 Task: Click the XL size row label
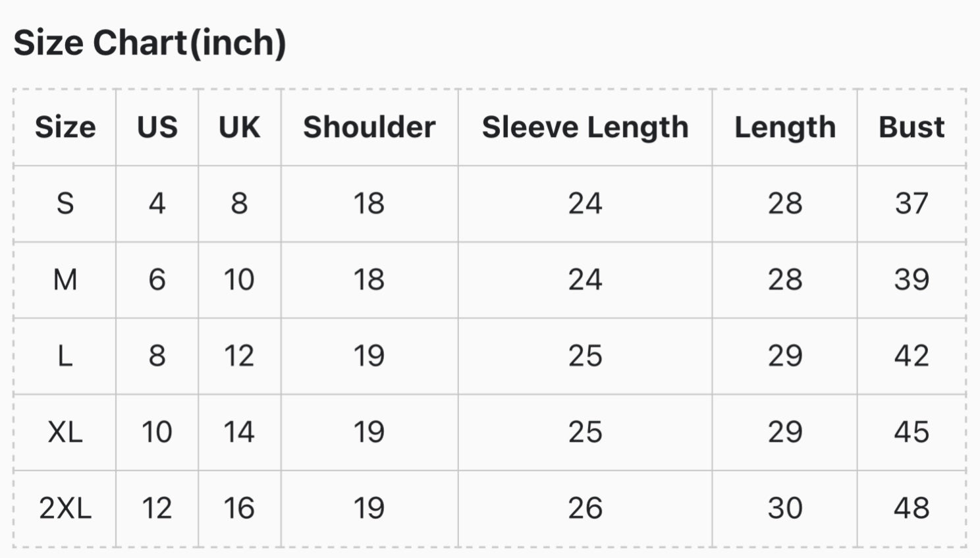(x=65, y=432)
